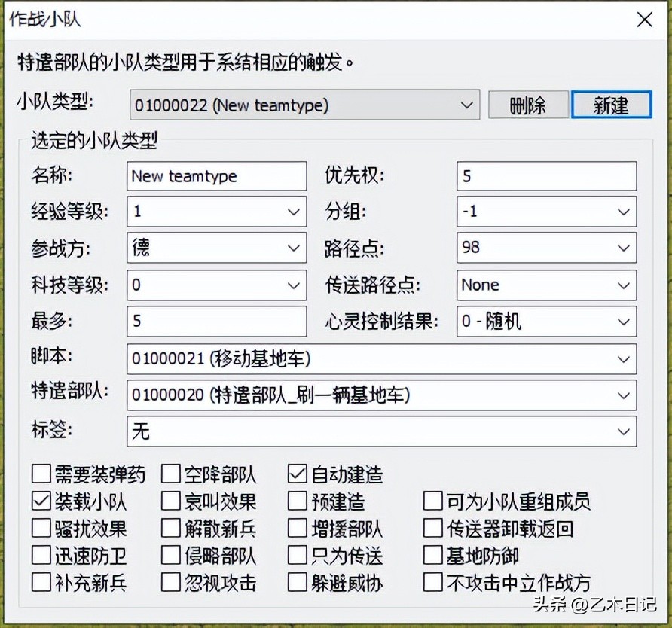Enable the 不攻击中立作战方 checkbox
The image size is (672, 628).
click(x=433, y=582)
